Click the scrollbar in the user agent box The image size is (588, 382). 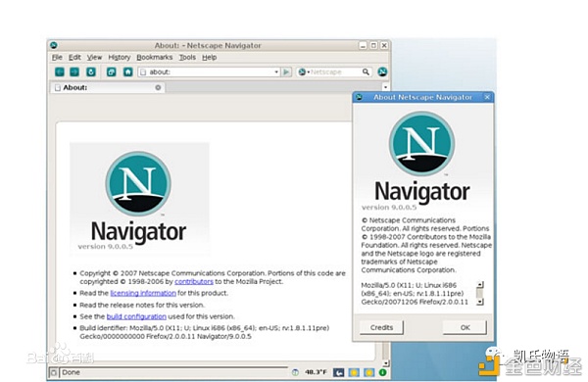(479, 293)
